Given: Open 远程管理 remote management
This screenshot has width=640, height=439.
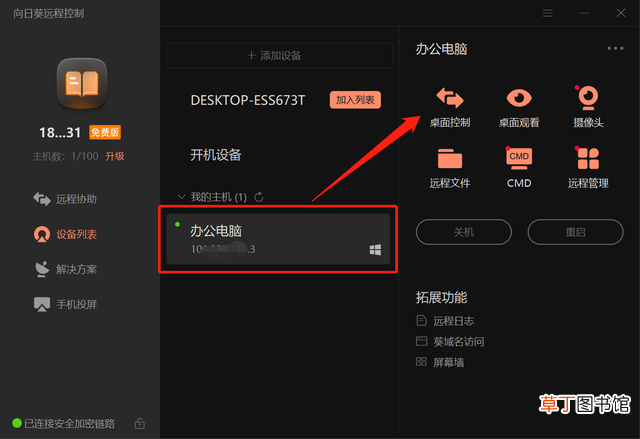Looking at the screenshot, I should pos(588,168).
